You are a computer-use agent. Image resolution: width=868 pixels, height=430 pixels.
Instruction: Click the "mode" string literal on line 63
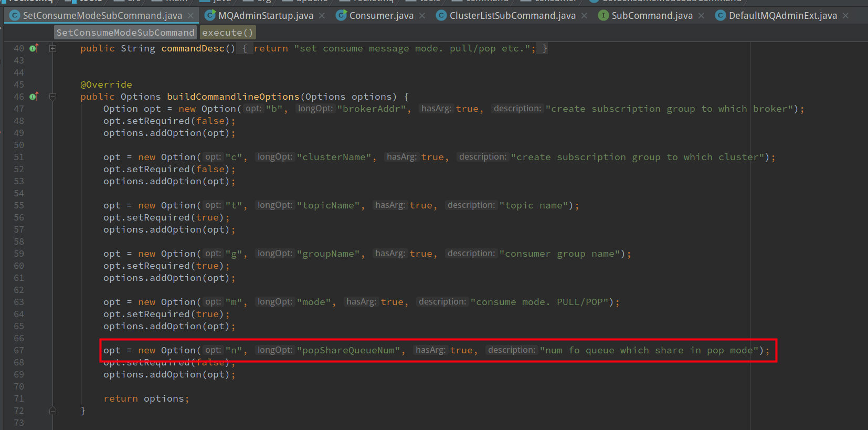point(314,302)
